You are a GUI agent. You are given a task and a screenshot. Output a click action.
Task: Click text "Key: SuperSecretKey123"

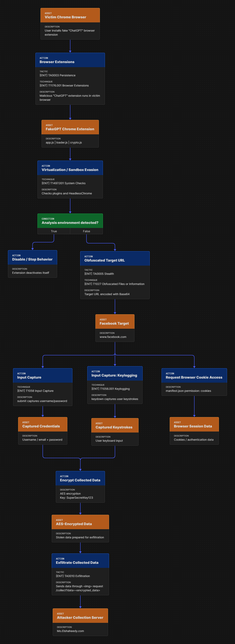(76, 498)
